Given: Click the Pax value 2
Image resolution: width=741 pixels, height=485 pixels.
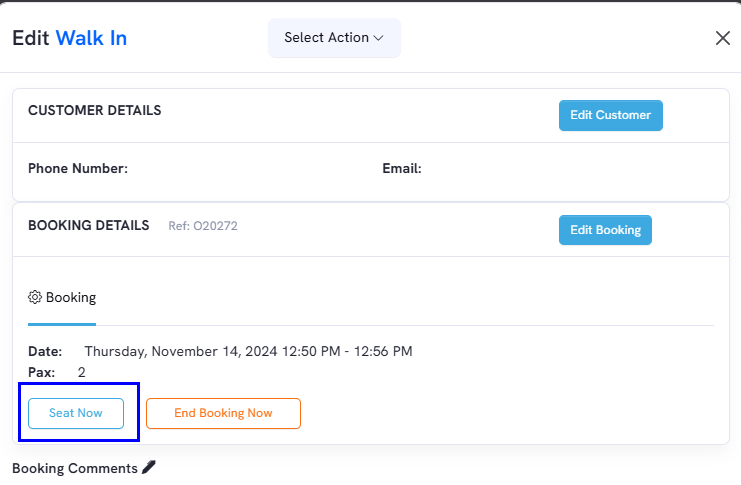Looking at the screenshot, I should click(81, 372).
